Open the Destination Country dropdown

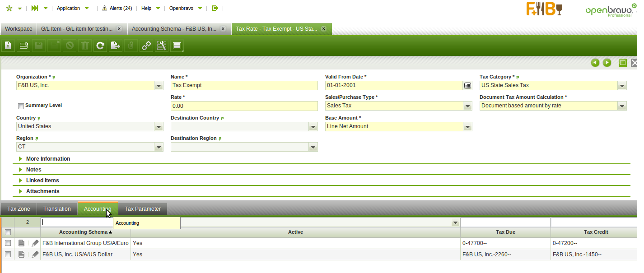pos(313,127)
